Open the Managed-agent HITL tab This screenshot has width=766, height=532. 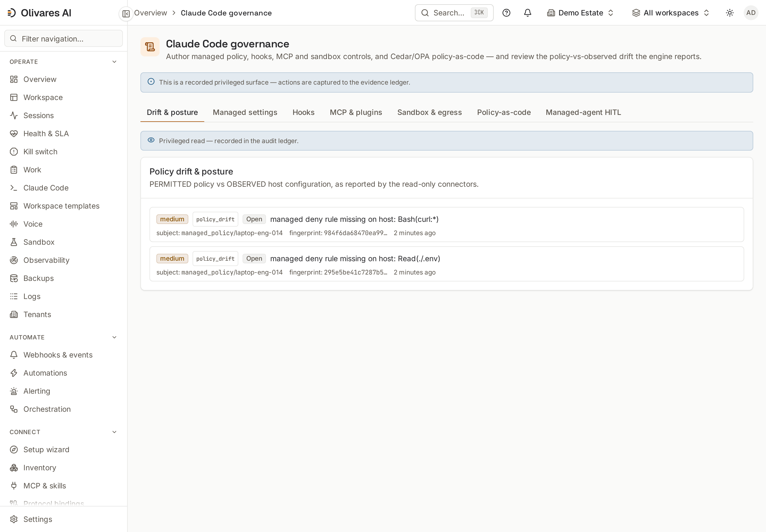pyautogui.click(x=583, y=112)
